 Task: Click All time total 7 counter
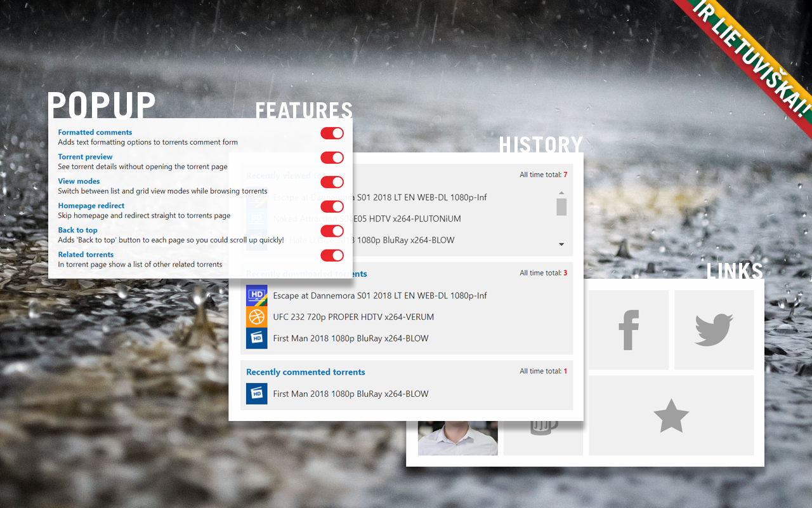[x=543, y=175]
